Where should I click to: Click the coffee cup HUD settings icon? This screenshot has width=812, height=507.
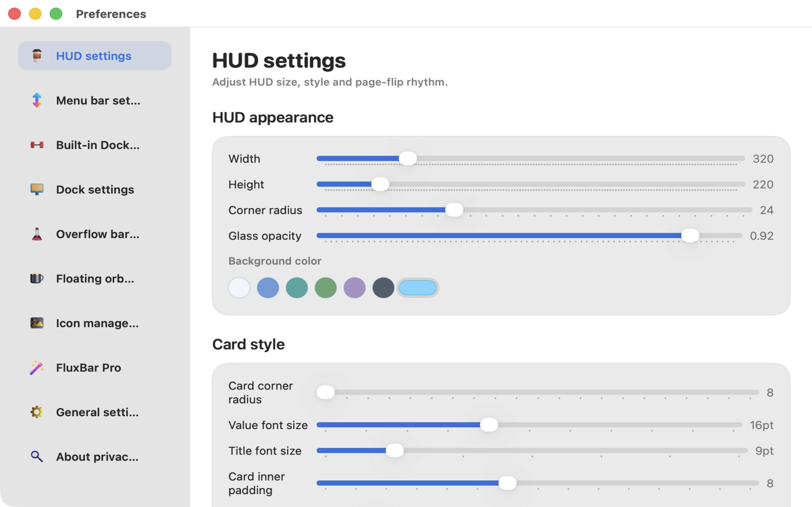coord(37,56)
